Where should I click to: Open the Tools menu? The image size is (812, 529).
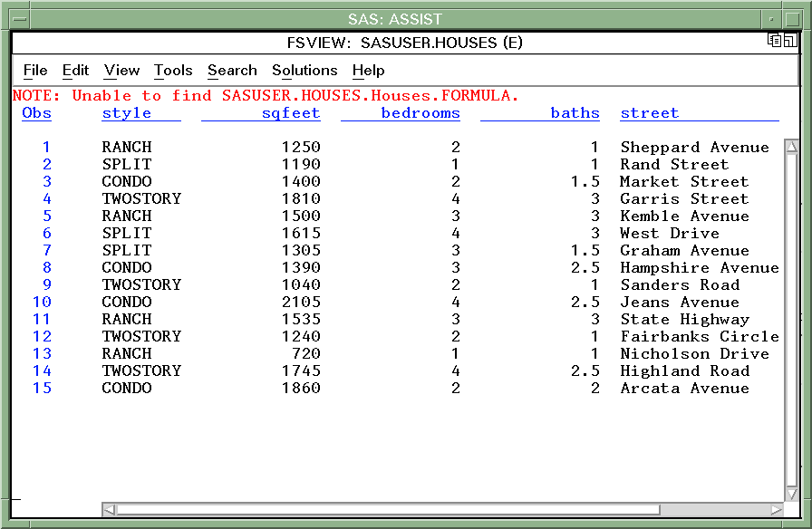(x=172, y=70)
